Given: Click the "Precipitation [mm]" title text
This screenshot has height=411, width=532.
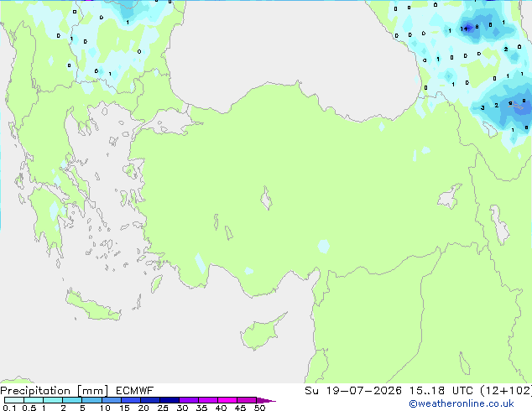Looking at the screenshot, I should click(x=55, y=391).
